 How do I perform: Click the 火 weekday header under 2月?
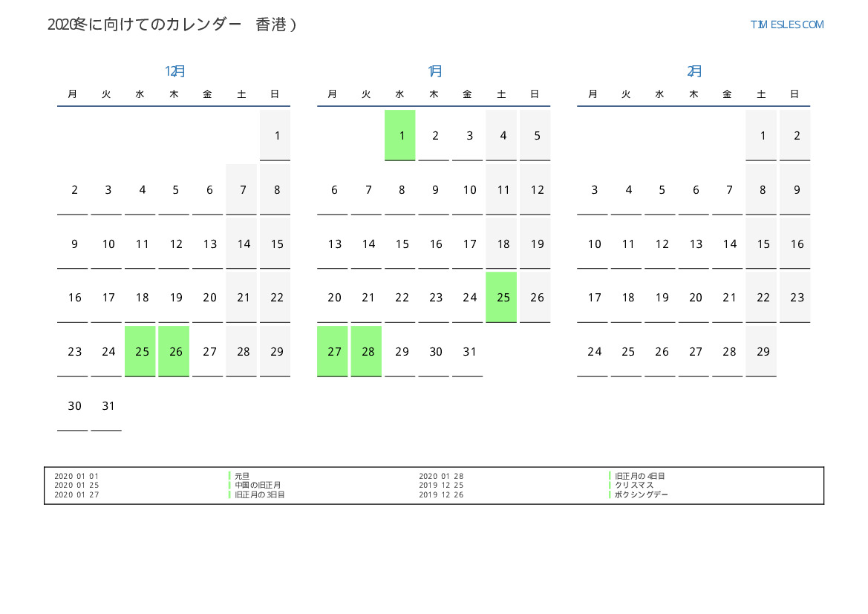(x=626, y=94)
